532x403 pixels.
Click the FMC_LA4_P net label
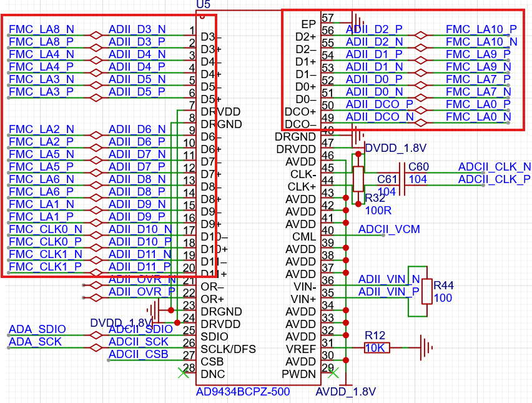(x=41, y=67)
